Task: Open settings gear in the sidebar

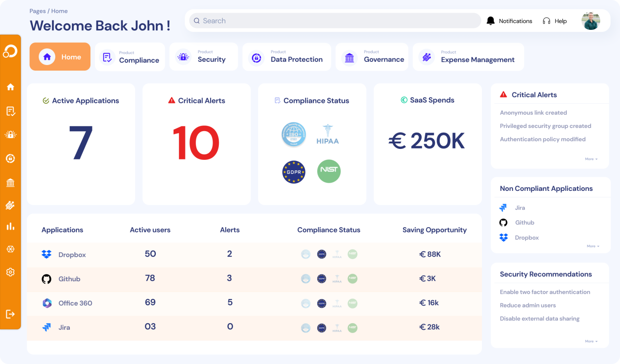Action: 10,272
